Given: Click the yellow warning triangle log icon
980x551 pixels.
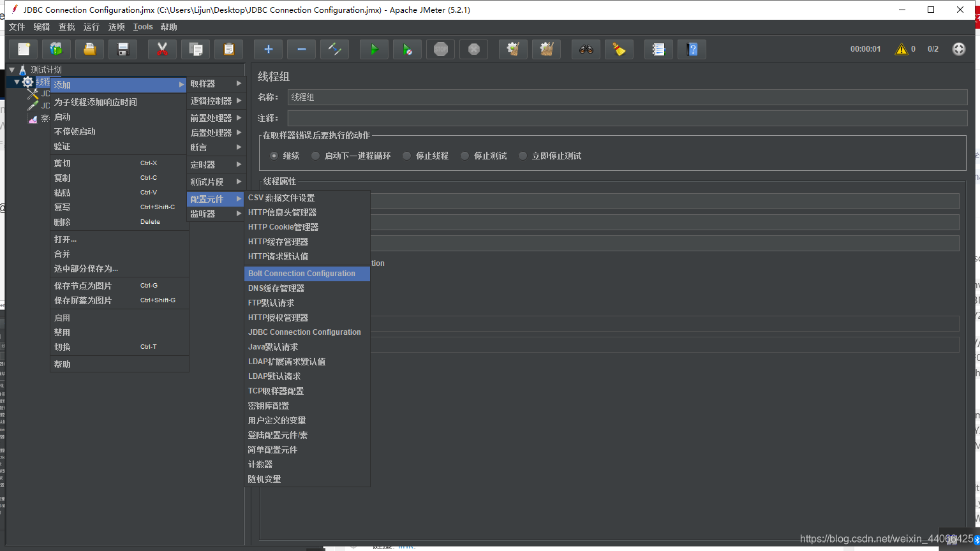Looking at the screenshot, I should tap(901, 49).
